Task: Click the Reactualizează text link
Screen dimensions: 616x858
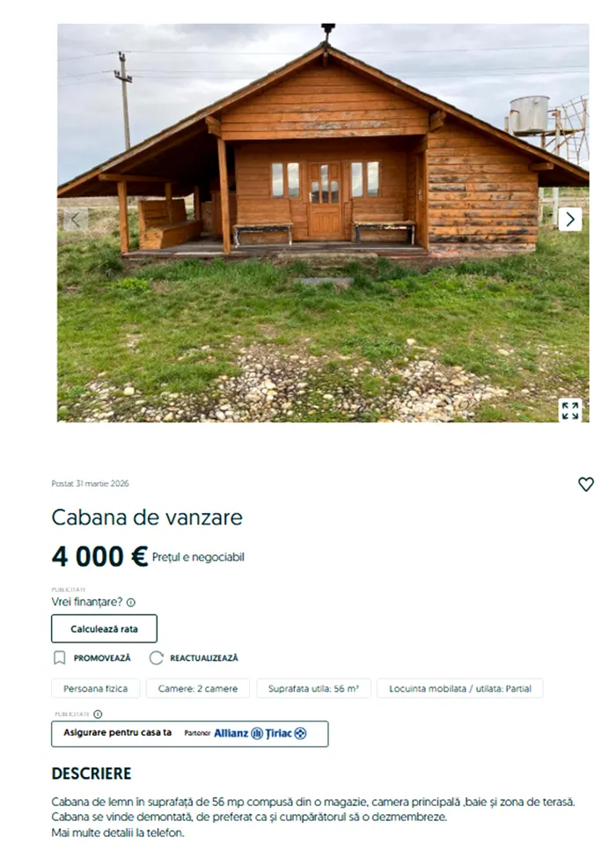Action: [204, 657]
